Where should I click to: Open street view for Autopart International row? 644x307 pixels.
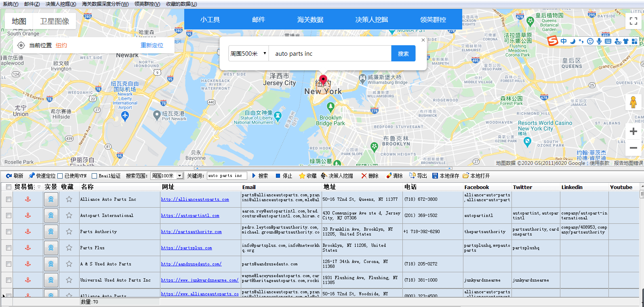pyautogui.click(x=51, y=215)
